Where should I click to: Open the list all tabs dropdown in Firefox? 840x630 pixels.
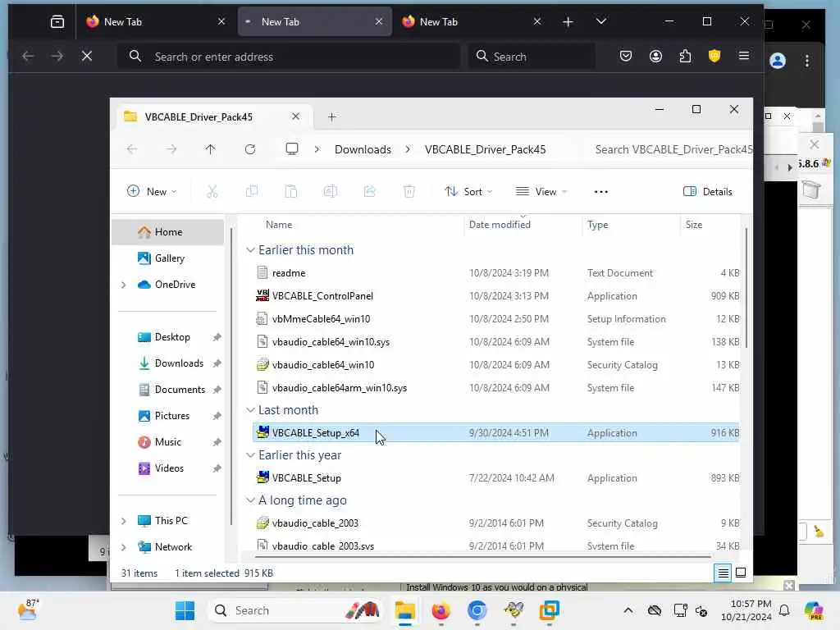[601, 21]
